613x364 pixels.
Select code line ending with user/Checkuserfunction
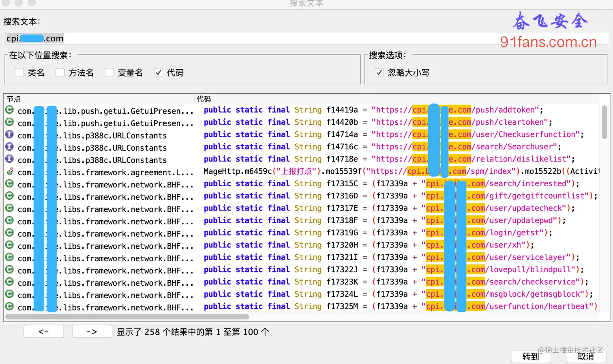tap(394, 134)
